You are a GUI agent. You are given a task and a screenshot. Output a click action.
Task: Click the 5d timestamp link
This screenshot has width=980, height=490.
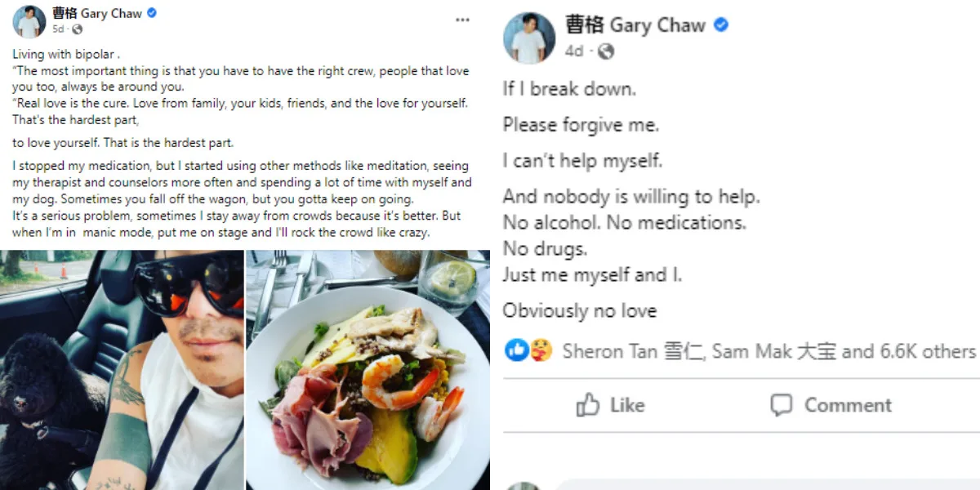58,29
